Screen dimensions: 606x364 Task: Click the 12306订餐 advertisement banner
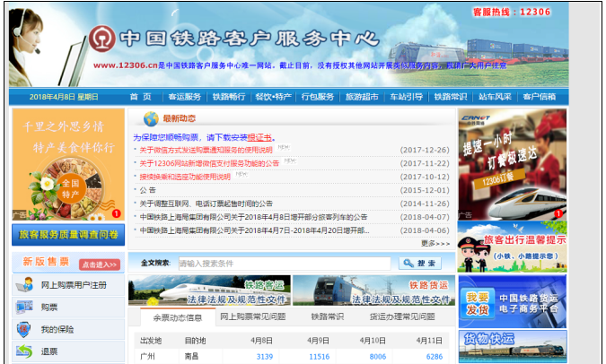point(512,164)
